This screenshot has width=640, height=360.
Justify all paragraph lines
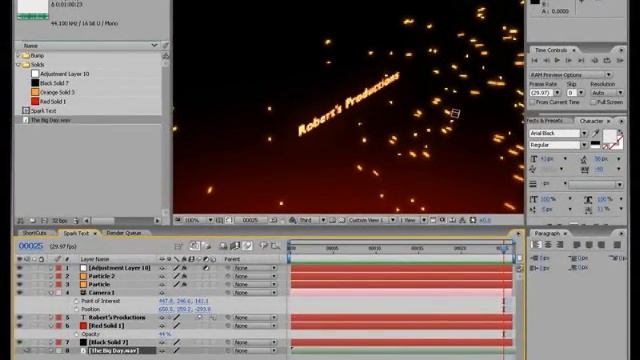click(x=617, y=245)
